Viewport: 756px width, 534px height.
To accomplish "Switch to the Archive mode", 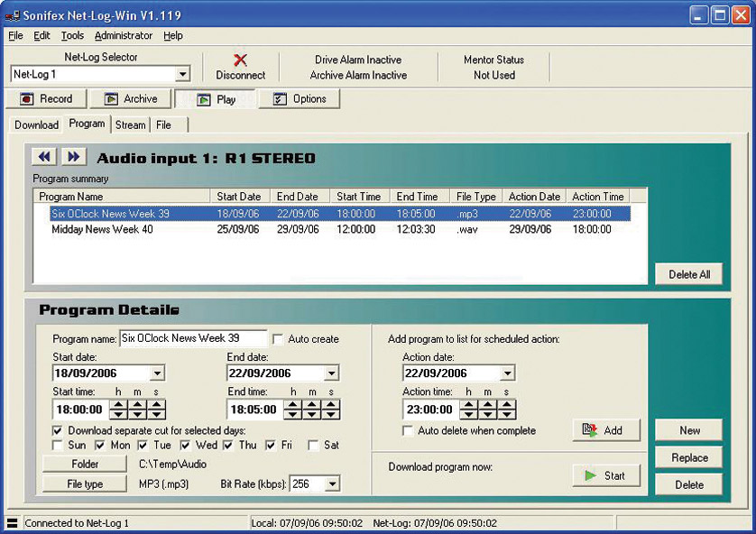I will (130, 99).
